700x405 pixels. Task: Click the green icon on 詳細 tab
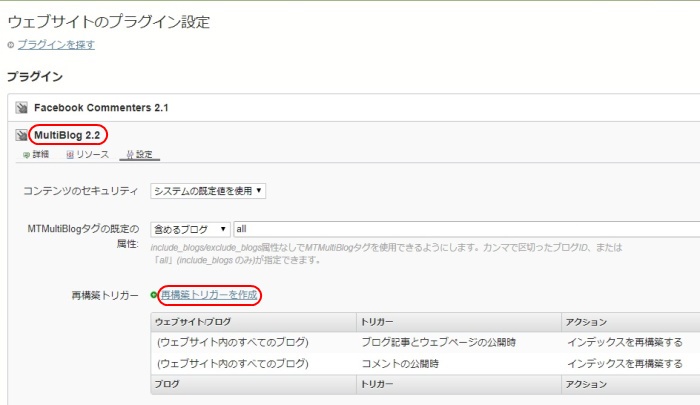(x=26, y=155)
